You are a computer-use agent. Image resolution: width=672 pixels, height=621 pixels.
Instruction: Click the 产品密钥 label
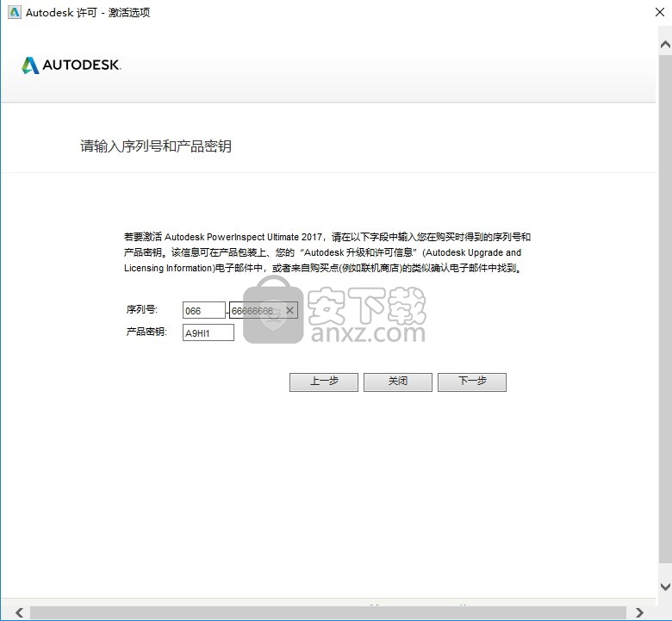point(146,332)
